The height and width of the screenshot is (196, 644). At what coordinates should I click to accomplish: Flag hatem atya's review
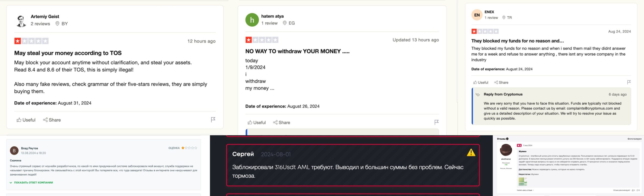(x=436, y=122)
